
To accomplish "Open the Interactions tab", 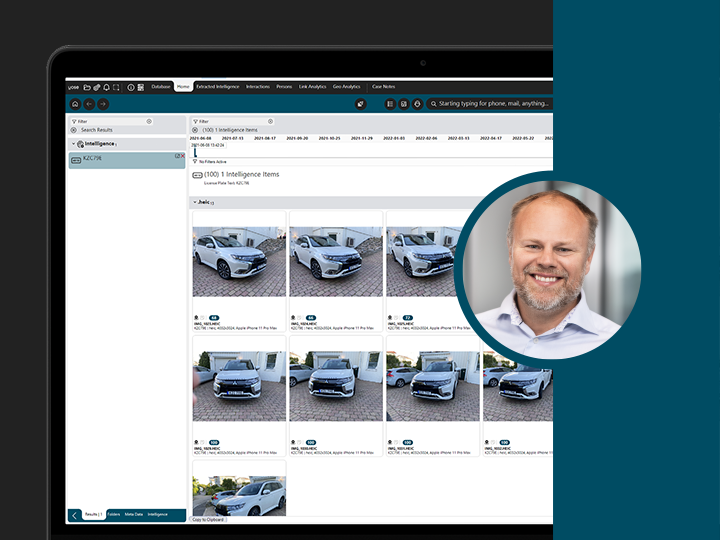I will (258, 86).
